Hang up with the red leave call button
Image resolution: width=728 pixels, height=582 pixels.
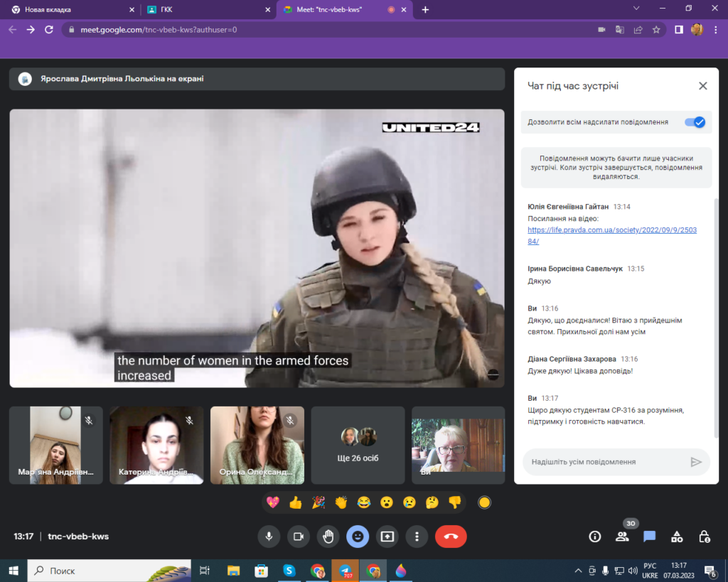click(451, 537)
